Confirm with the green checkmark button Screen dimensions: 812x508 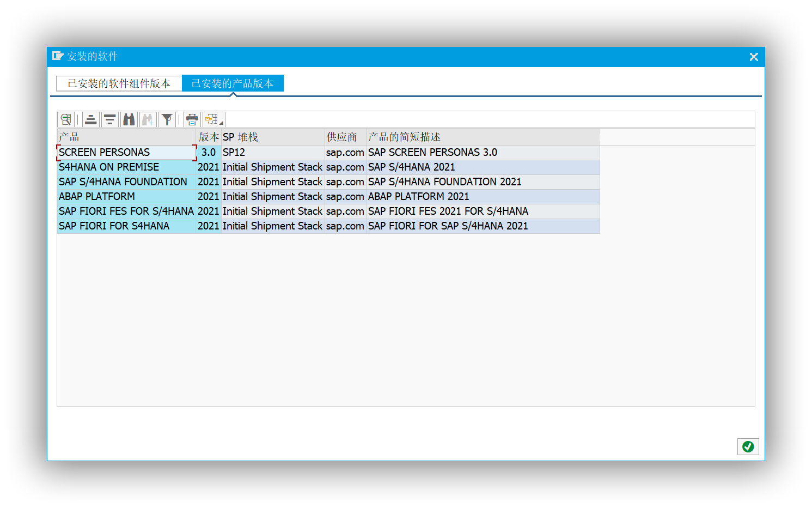point(748,446)
